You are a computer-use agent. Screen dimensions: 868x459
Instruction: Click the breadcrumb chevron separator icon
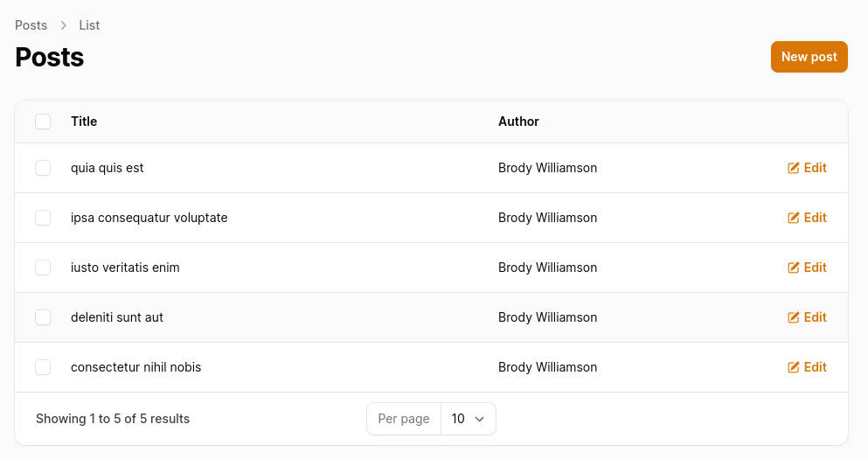click(63, 25)
